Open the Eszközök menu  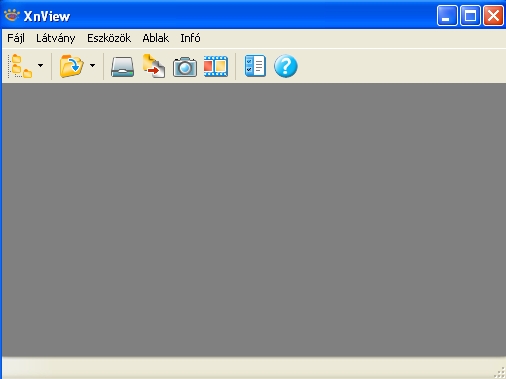pyautogui.click(x=109, y=38)
